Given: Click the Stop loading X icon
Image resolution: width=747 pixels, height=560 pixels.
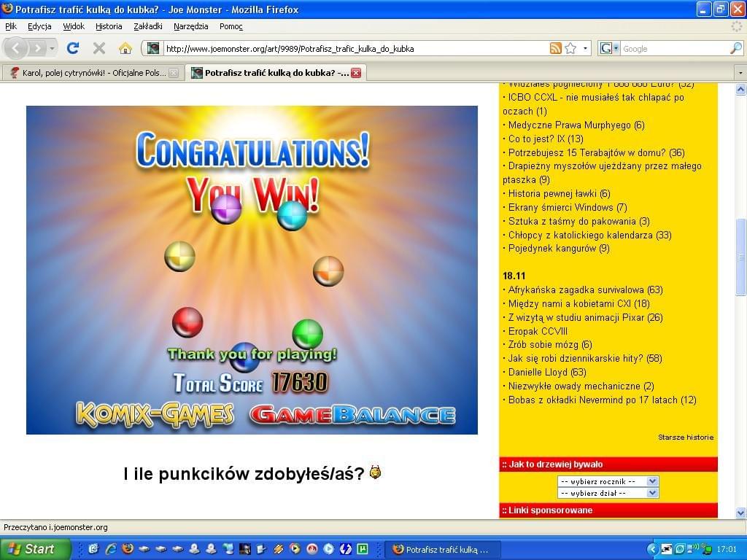Looking at the screenshot, I should (x=99, y=48).
